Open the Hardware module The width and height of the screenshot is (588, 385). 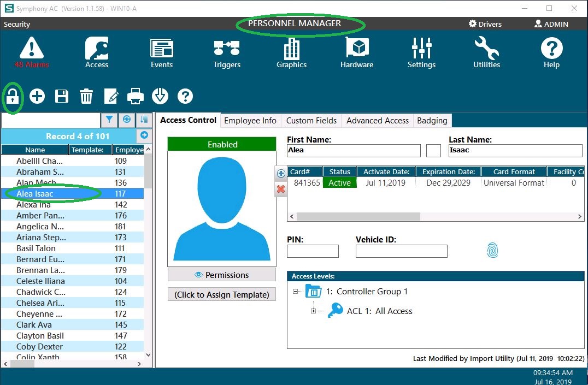(357, 52)
